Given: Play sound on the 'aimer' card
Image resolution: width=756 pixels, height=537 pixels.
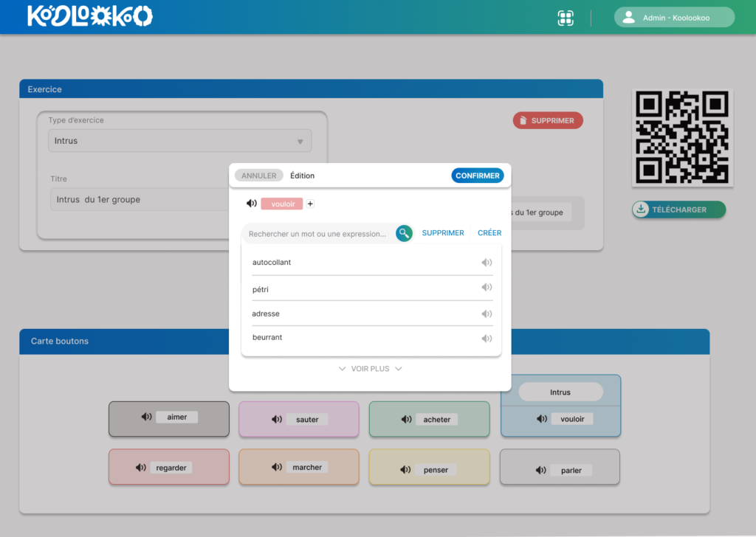Looking at the screenshot, I should (146, 417).
